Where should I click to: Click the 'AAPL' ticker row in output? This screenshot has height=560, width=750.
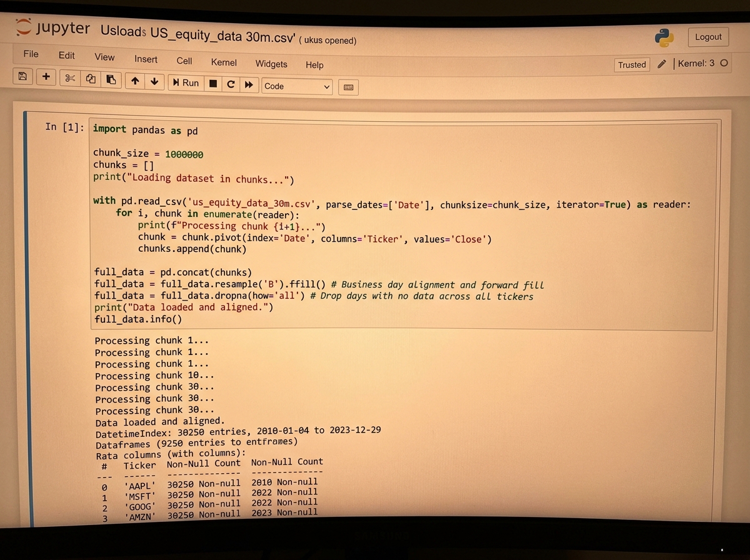click(x=210, y=483)
